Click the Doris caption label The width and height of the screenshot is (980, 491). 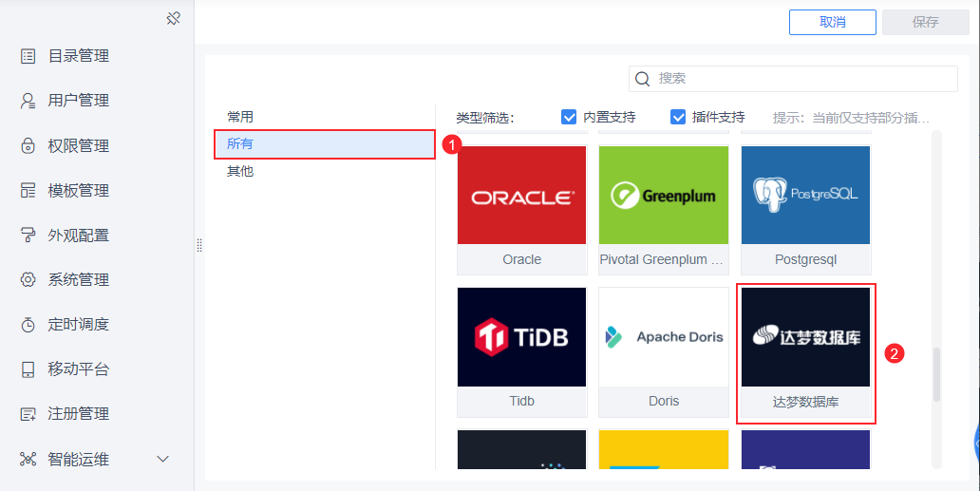(x=664, y=401)
